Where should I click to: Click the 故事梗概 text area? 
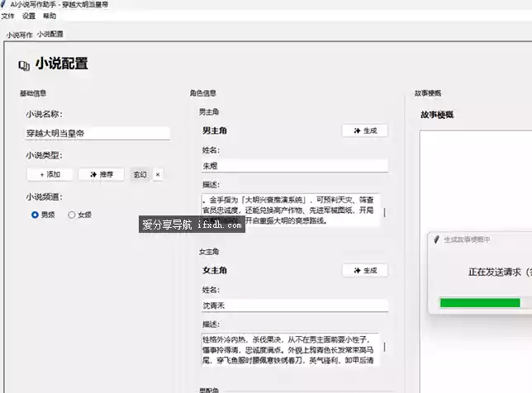point(476,261)
